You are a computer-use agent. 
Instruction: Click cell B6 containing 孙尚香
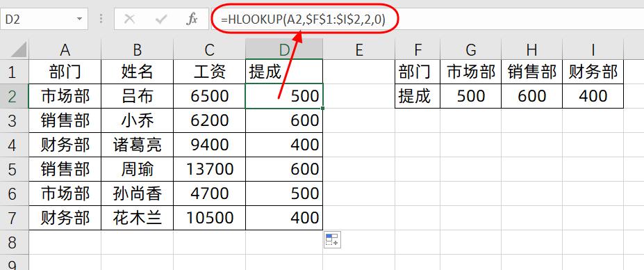[x=137, y=193]
